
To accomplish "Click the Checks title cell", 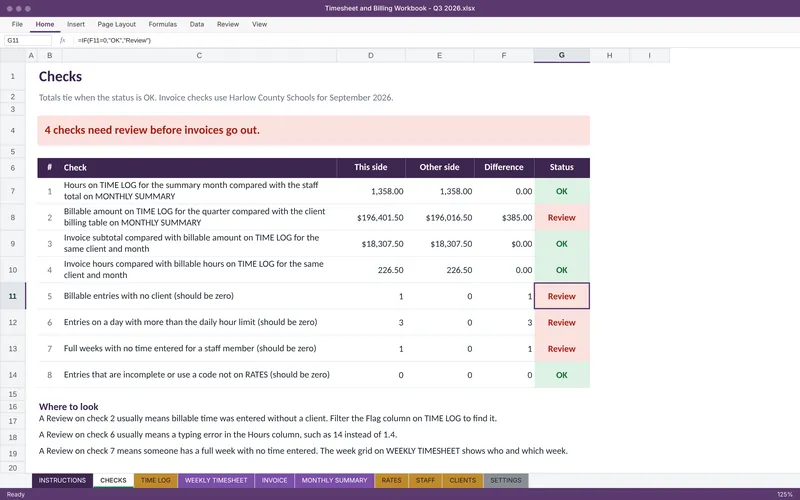I will (x=60, y=77).
